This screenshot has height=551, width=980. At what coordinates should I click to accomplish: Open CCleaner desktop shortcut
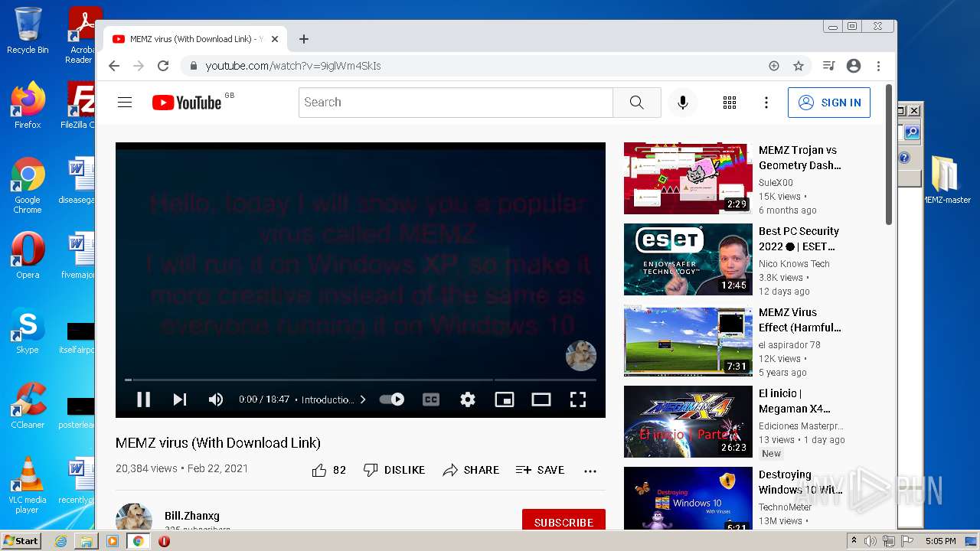click(x=28, y=406)
